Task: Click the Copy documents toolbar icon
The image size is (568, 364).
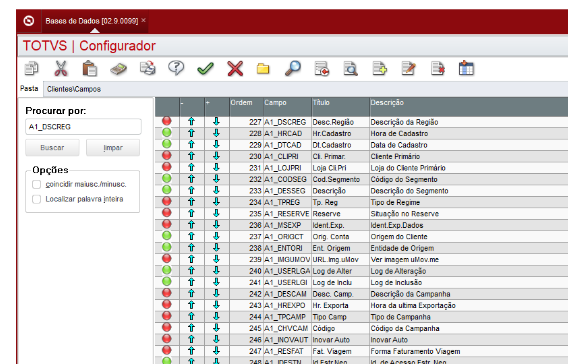Action: tap(32, 68)
